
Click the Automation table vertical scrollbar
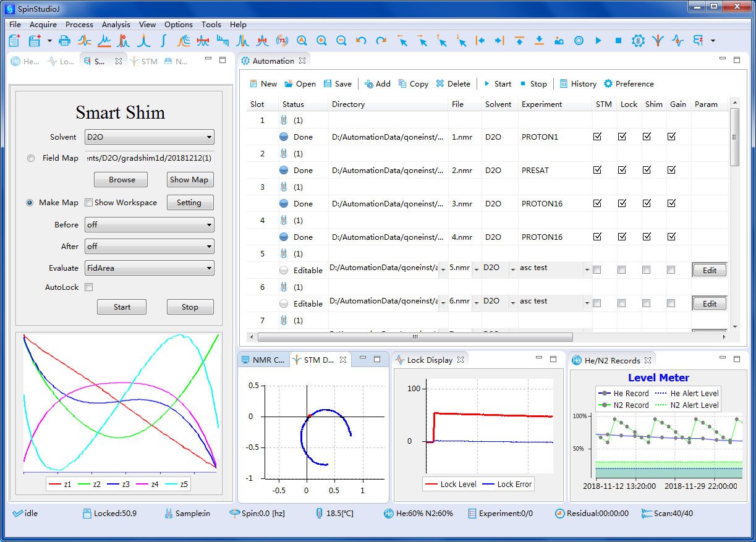point(735,137)
